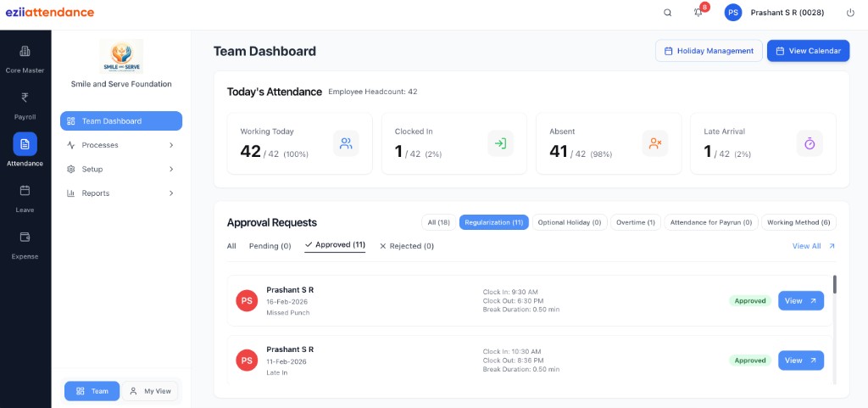Click the Smile and Serve Foundation logo
This screenshot has width=868, height=408.
pyautogui.click(x=121, y=57)
